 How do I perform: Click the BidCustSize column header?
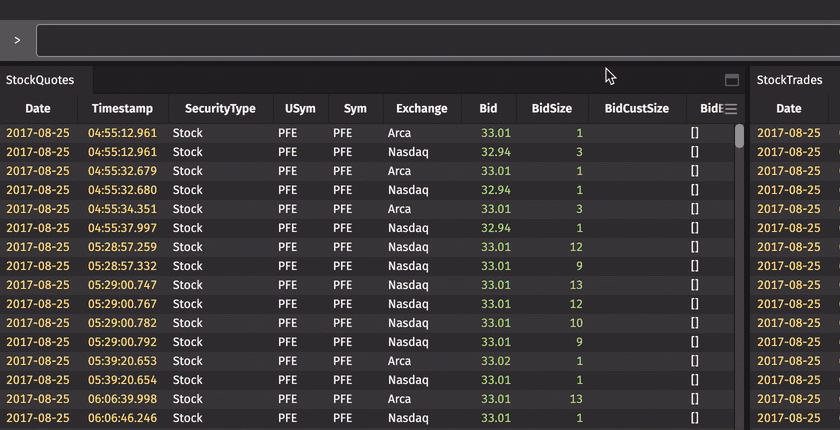pos(636,109)
